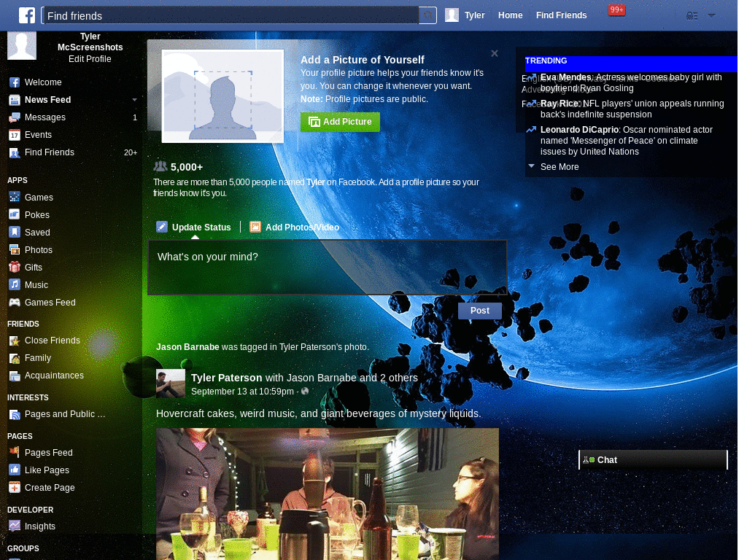Open the account menu dropdown arrow
The image size is (747, 560).
[x=712, y=16]
